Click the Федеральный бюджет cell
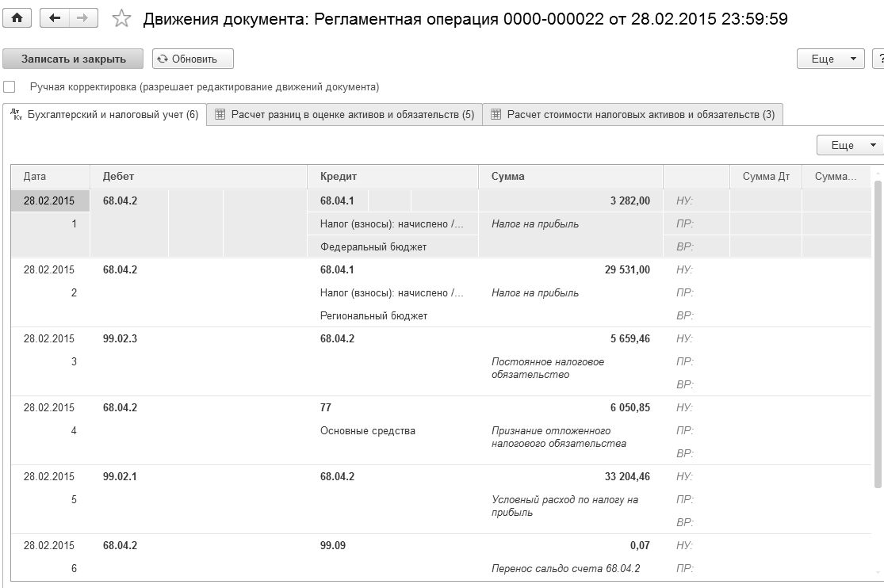The image size is (884, 588). pyautogui.click(x=393, y=247)
